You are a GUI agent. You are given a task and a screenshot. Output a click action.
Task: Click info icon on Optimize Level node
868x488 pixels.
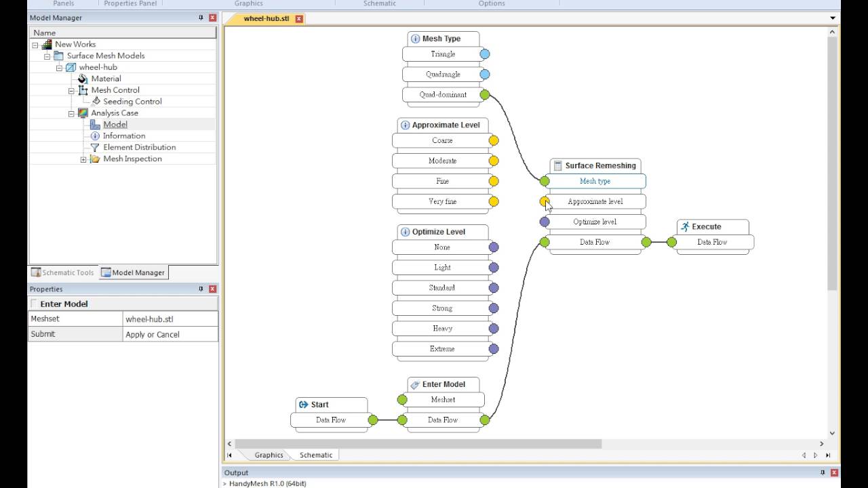click(x=405, y=232)
